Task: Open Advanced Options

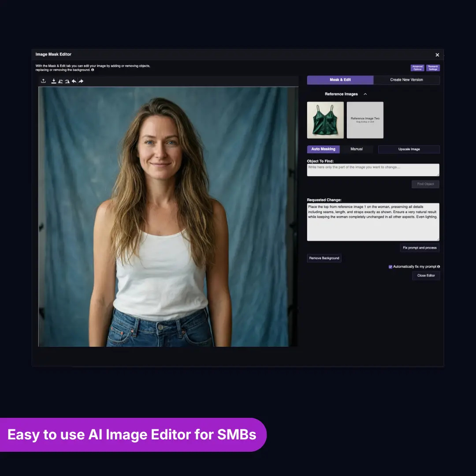Action: pyautogui.click(x=417, y=68)
